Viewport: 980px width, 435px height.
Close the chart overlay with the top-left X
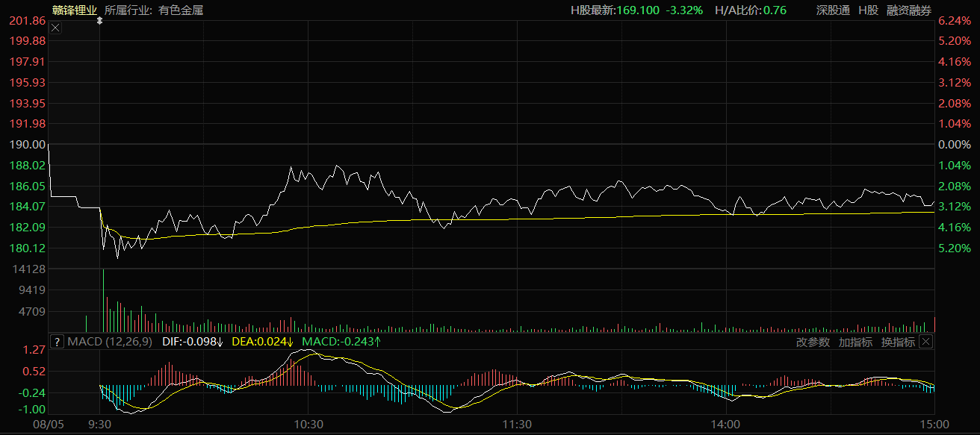[55, 28]
